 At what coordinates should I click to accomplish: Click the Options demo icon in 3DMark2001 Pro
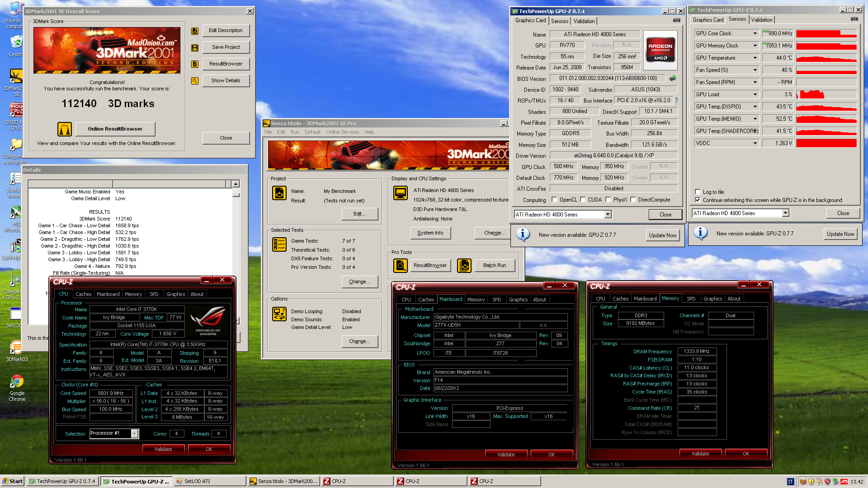pos(279,314)
